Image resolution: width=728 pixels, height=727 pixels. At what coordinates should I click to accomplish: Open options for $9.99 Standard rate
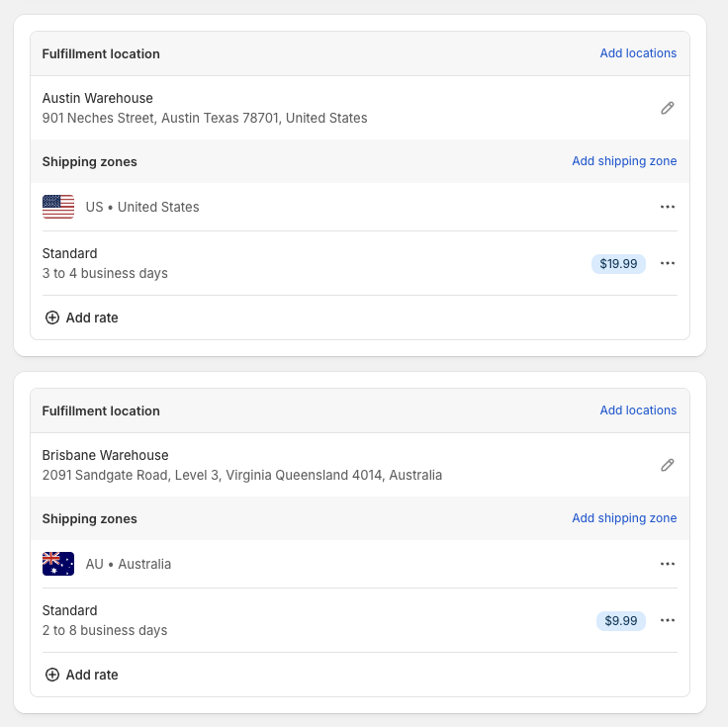(x=668, y=621)
